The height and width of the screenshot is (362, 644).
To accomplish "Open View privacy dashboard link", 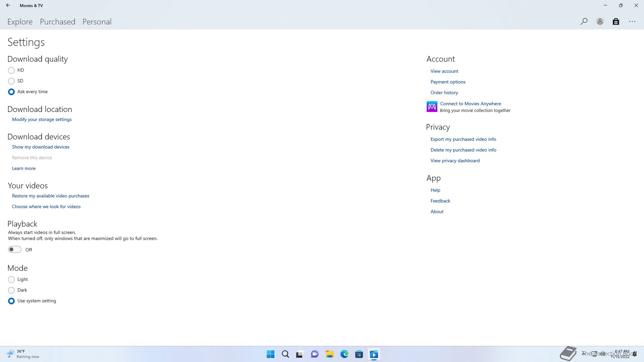I will 455,161.
